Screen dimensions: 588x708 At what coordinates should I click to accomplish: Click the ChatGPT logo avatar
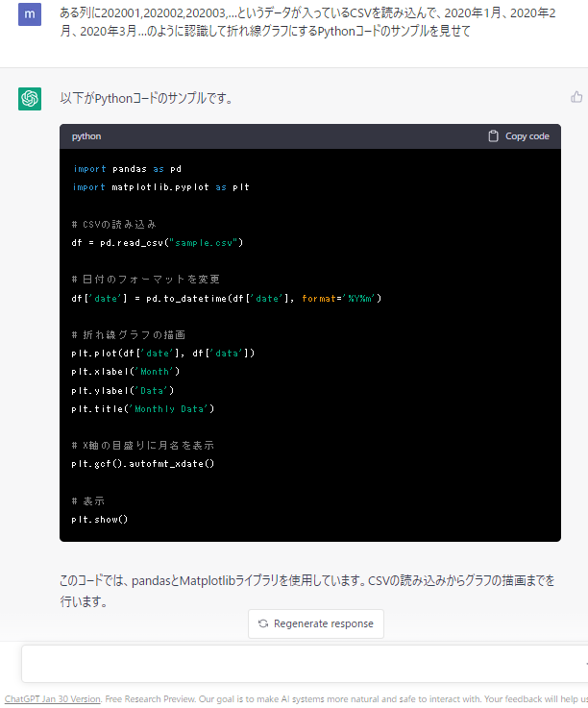tap(30, 98)
